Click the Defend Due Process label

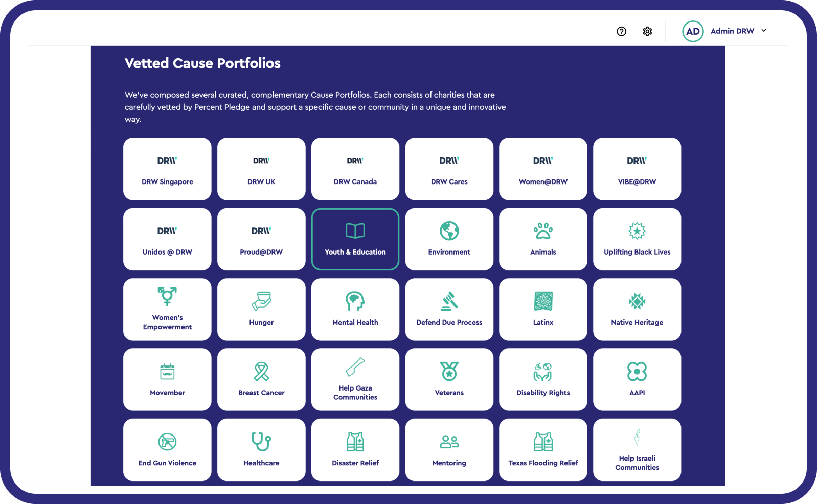coord(449,322)
